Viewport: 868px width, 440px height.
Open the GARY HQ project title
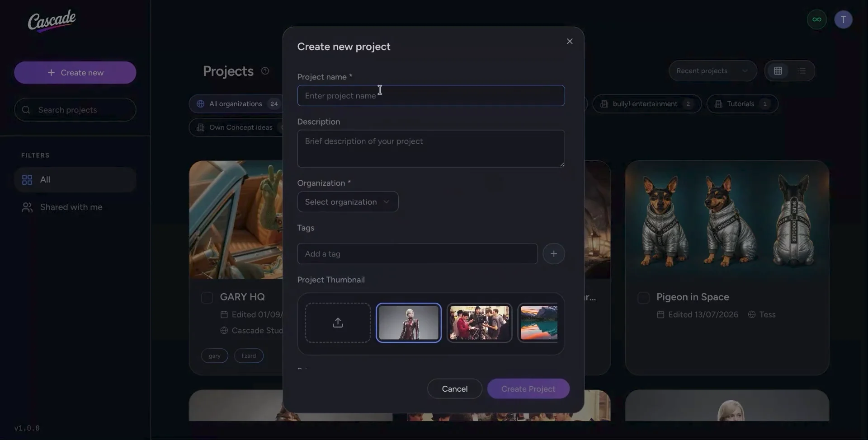(x=242, y=297)
